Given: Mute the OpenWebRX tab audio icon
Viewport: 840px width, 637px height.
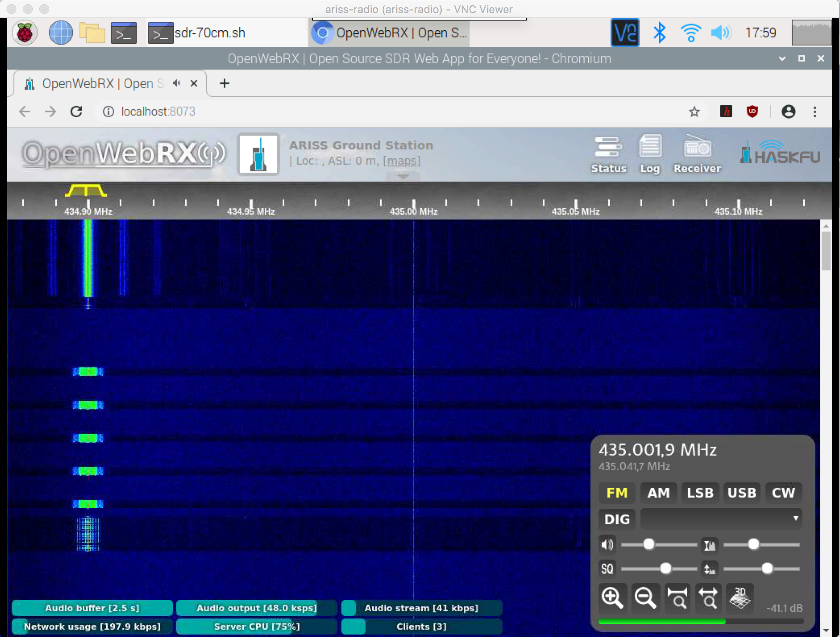Looking at the screenshot, I should 177,83.
